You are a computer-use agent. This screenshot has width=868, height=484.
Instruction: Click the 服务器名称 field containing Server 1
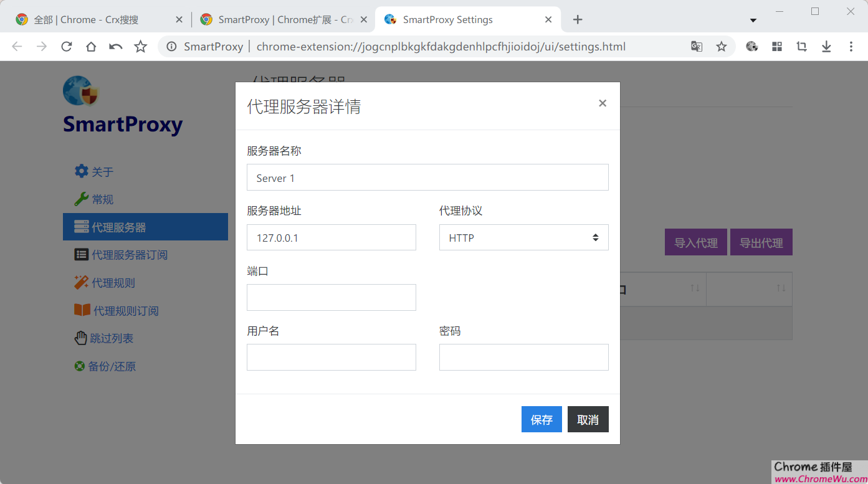click(427, 178)
